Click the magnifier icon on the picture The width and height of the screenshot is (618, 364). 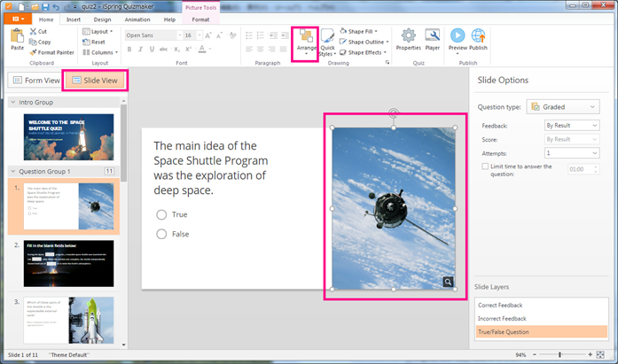point(448,282)
